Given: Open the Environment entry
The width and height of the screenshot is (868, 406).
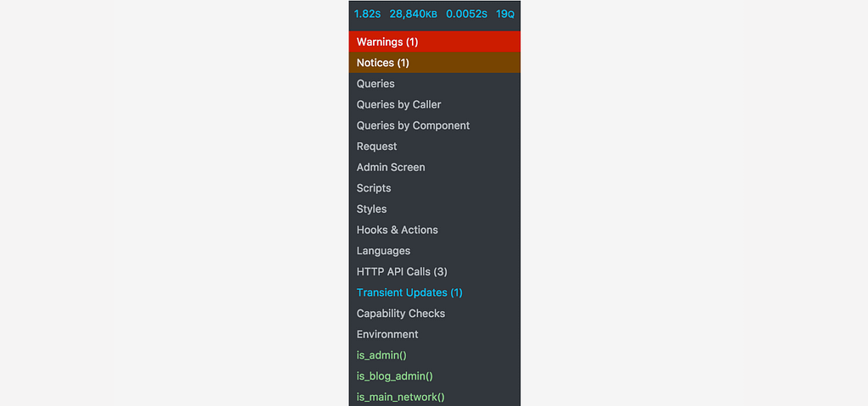Looking at the screenshot, I should (x=435, y=335).
